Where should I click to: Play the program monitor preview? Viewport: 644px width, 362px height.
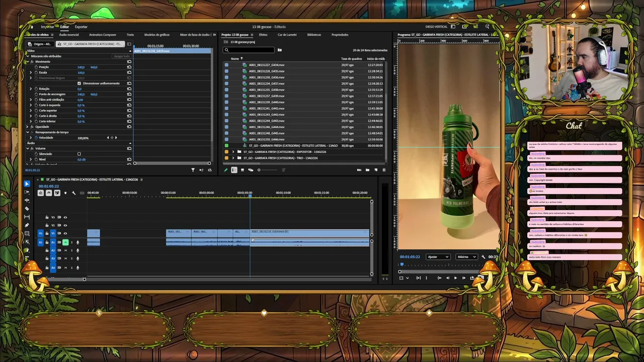pyautogui.click(x=456, y=278)
